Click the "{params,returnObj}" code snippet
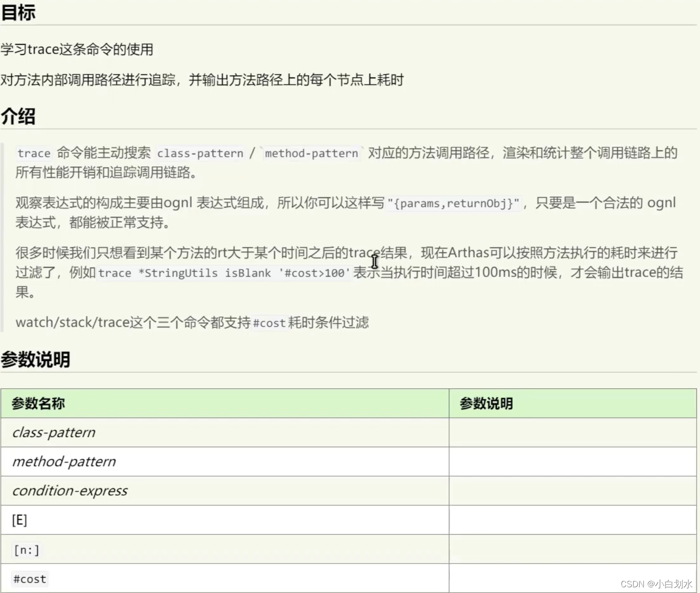The image size is (700, 593). click(x=454, y=204)
